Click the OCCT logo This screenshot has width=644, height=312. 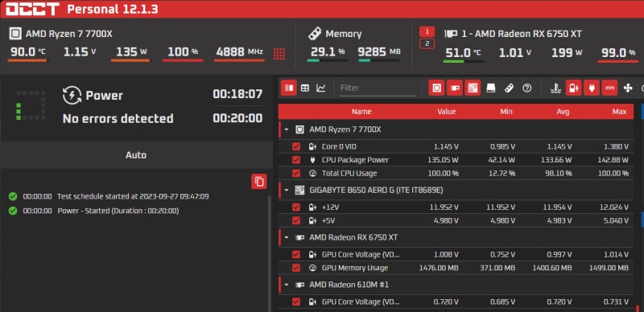pyautogui.click(x=32, y=9)
